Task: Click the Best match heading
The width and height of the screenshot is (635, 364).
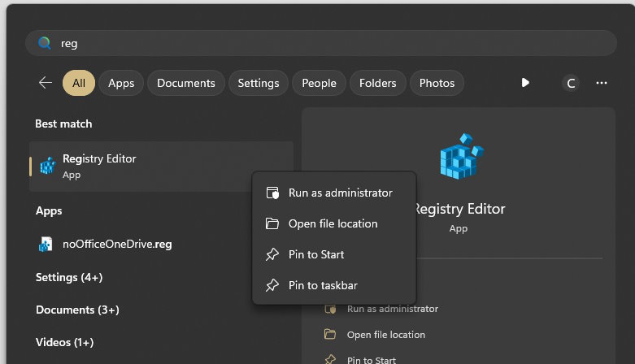Action: 63,123
